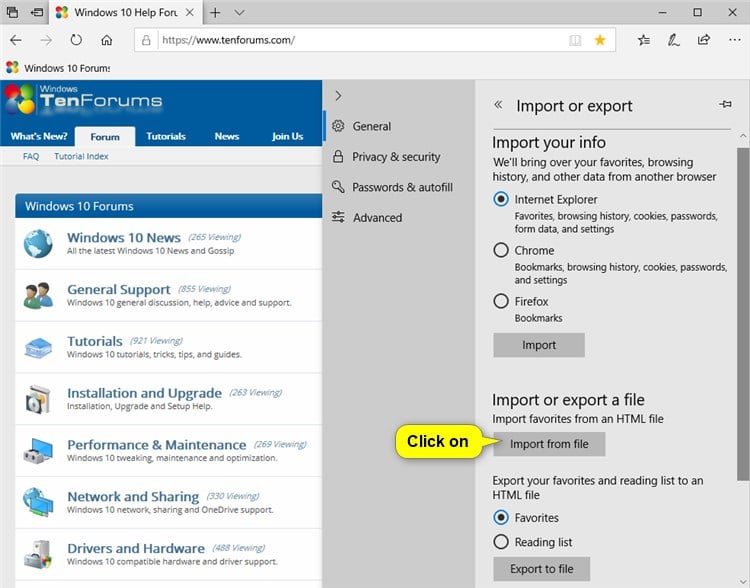Open the Settings and more ellipsis menu

(734, 40)
